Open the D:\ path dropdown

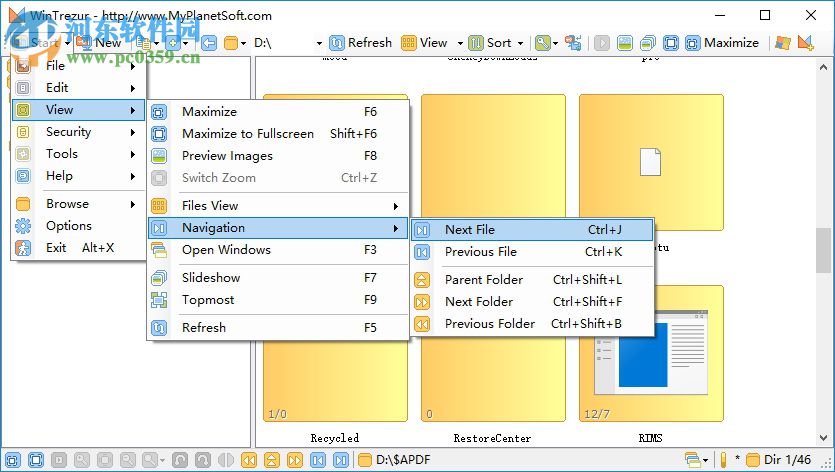click(318, 43)
